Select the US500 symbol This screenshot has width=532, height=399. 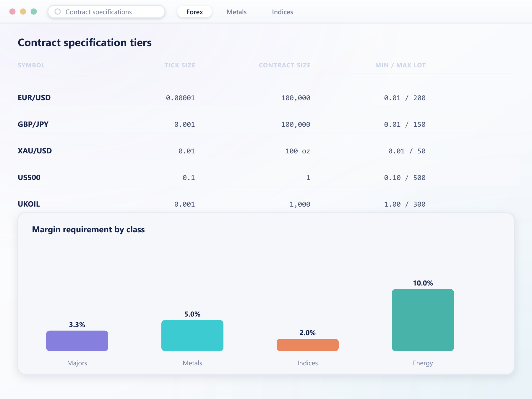point(29,177)
